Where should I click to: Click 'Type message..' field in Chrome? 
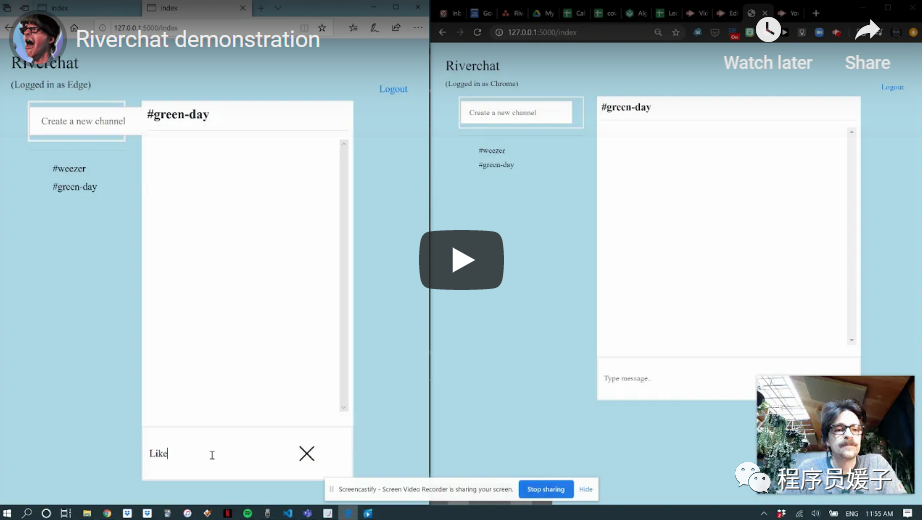pos(676,378)
